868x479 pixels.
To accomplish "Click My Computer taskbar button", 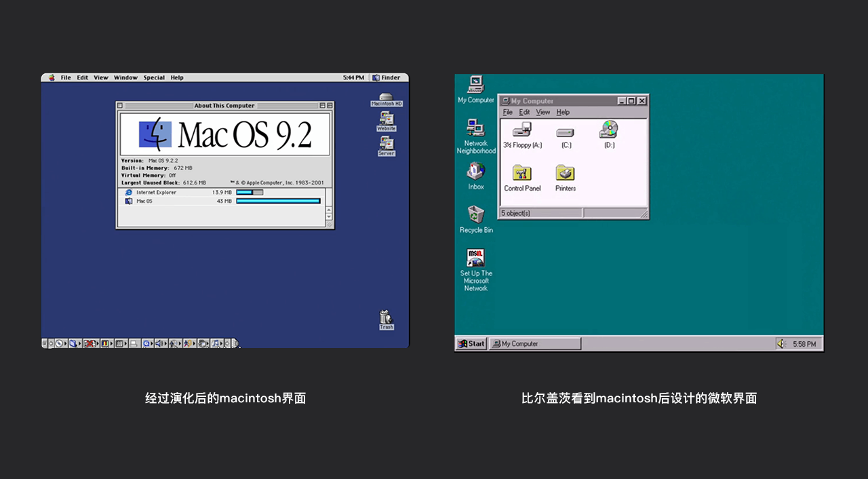I will (x=535, y=344).
